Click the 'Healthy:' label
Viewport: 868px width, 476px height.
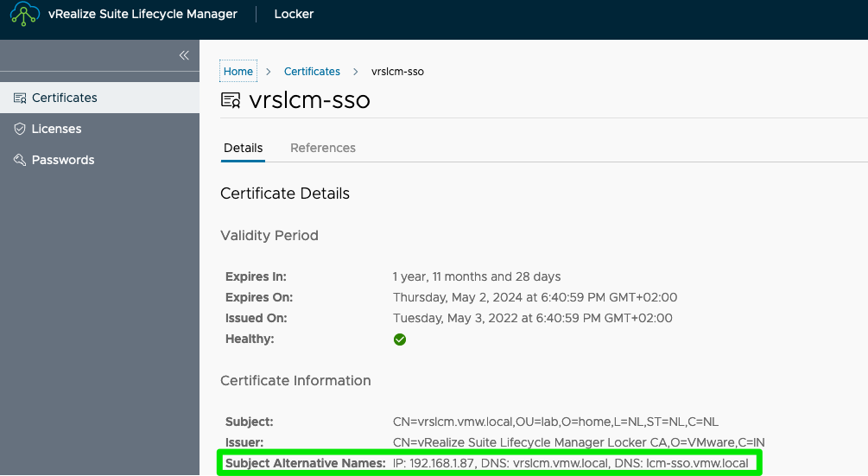coord(250,340)
